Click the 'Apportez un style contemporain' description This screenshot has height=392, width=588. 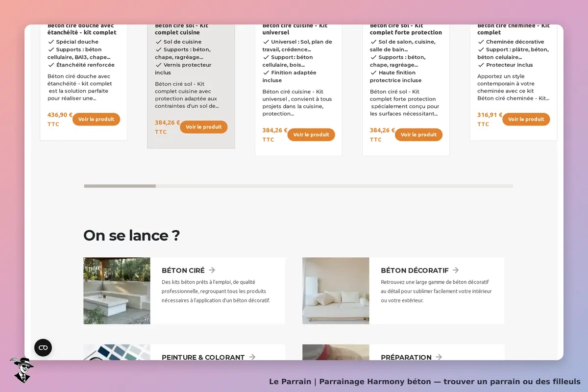pyautogui.click(x=513, y=87)
